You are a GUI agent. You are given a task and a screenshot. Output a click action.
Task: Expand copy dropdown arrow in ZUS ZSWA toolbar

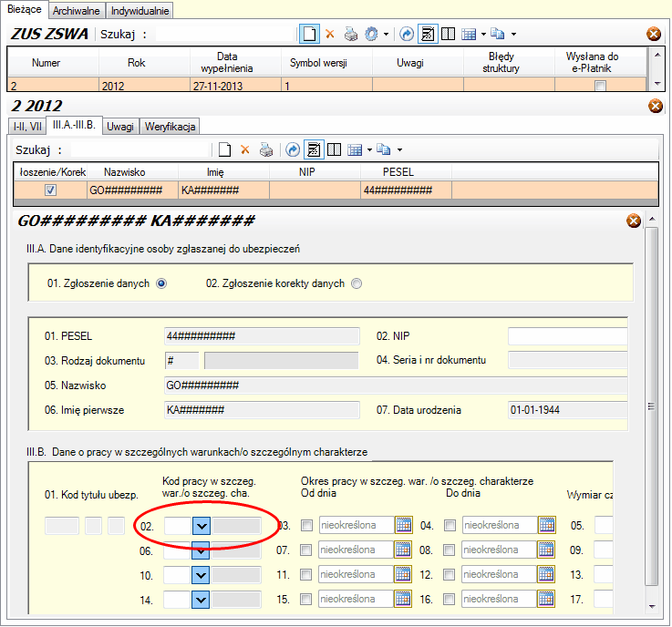pos(514,35)
